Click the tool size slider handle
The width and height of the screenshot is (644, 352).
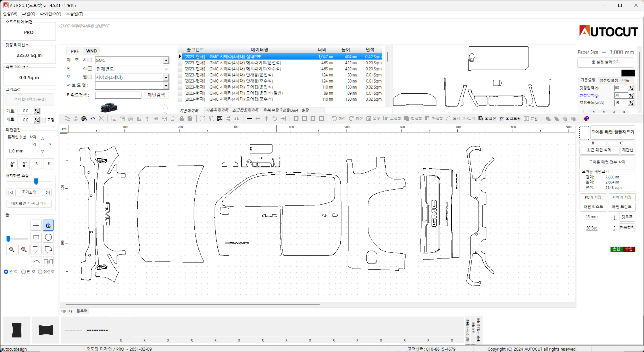[x=9, y=239]
